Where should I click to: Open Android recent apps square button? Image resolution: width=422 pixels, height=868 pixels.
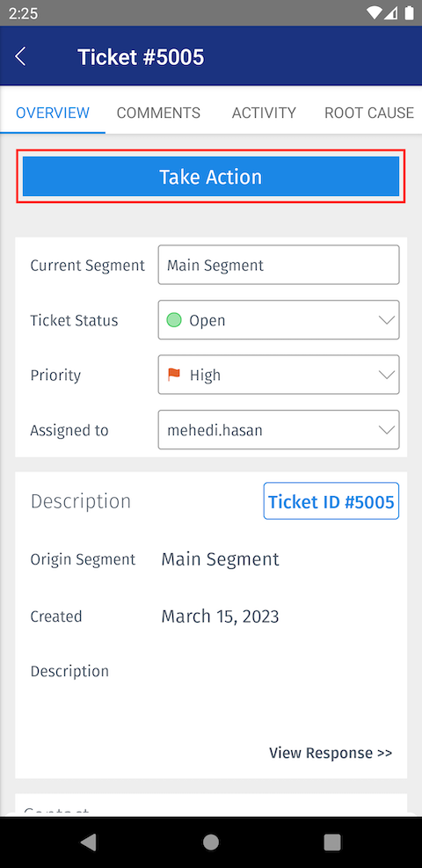(x=331, y=842)
